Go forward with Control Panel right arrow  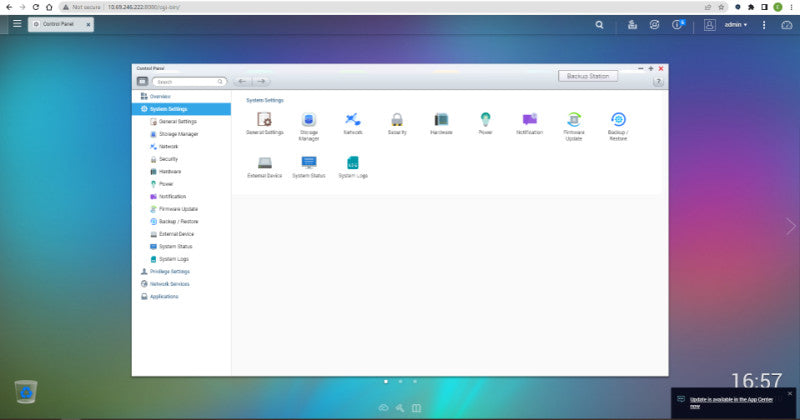pyautogui.click(x=261, y=82)
